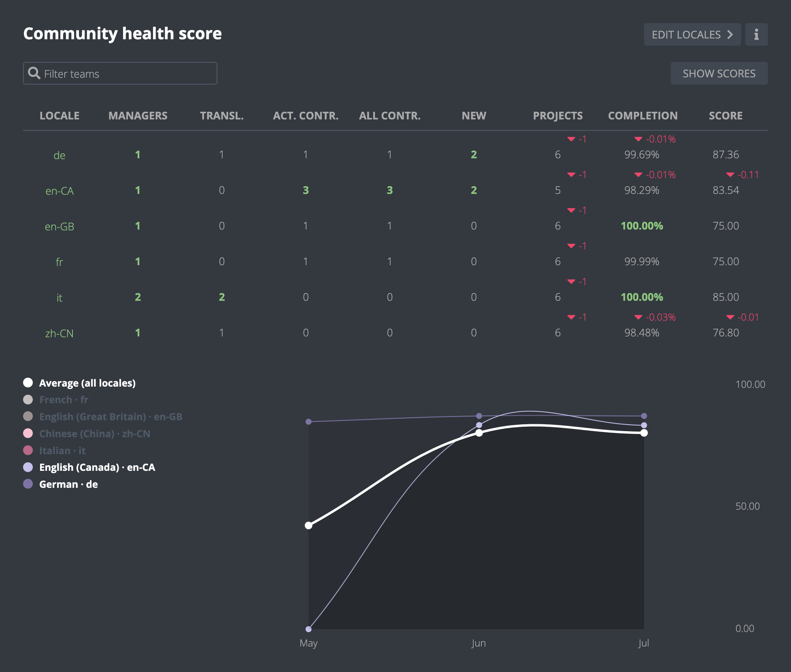This screenshot has height=672, width=791.
Task: Click the German data point for May
Action: click(308, 422)
